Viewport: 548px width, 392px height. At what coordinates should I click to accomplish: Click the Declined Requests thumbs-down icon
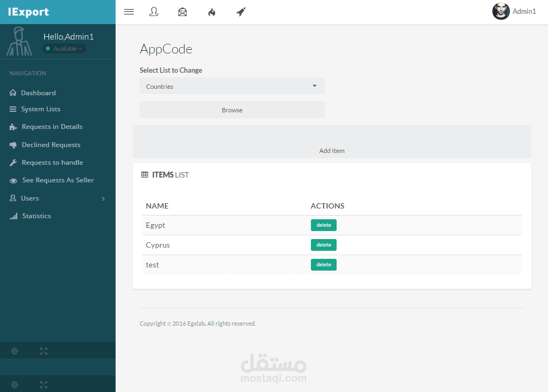pos(13,145)
